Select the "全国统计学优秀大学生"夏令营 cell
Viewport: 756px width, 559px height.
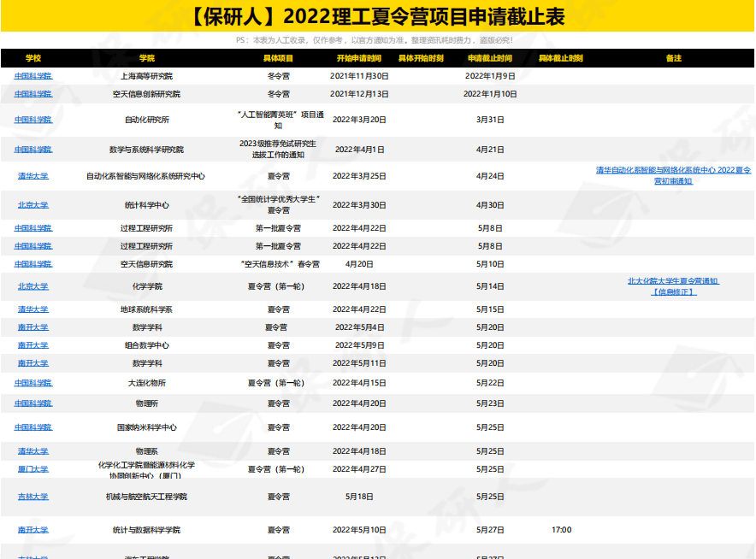click(278, 204)
